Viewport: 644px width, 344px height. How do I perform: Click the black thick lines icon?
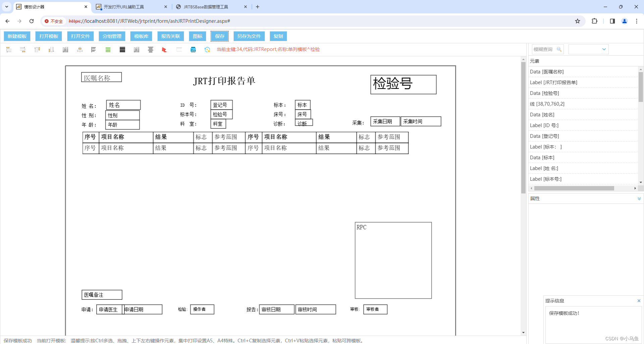[122, 50]
